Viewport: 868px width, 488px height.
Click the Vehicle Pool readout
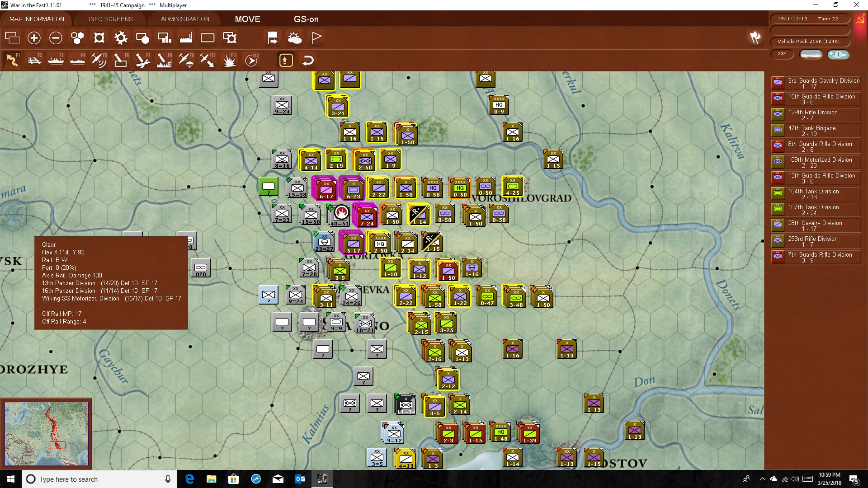pyautogui.click(x=810, y=42)
